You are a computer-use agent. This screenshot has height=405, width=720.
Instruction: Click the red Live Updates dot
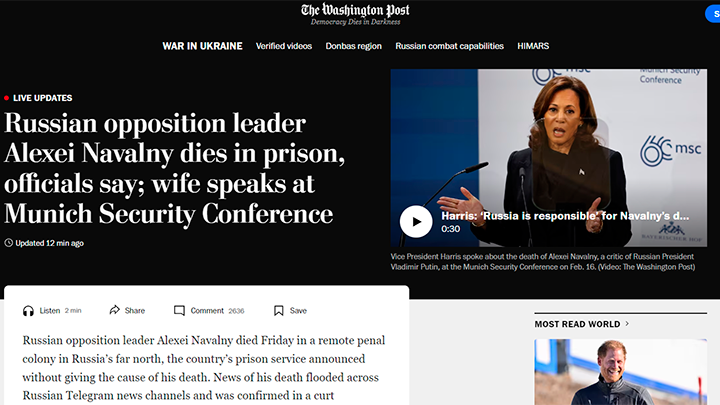[6, 98]
